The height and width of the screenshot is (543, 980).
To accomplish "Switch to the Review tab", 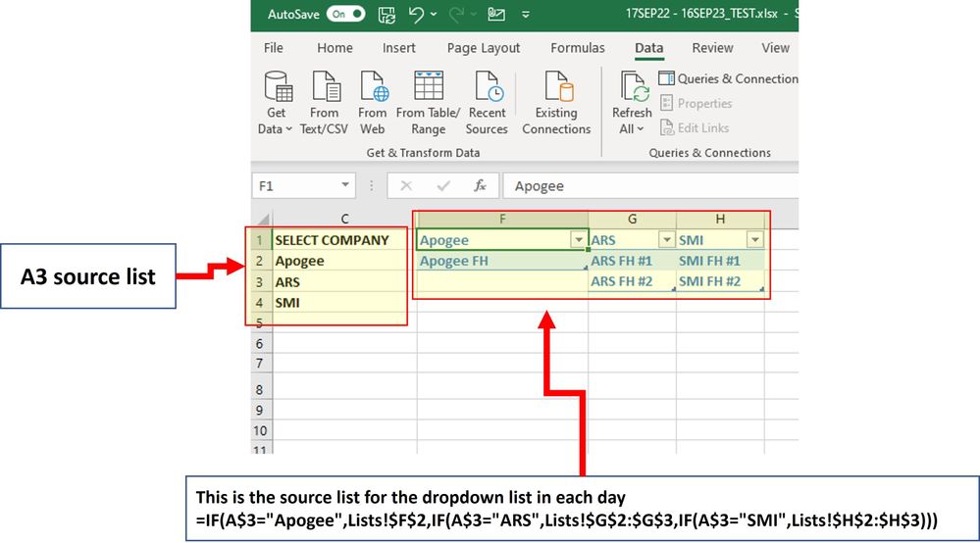I will pos(712,47).
